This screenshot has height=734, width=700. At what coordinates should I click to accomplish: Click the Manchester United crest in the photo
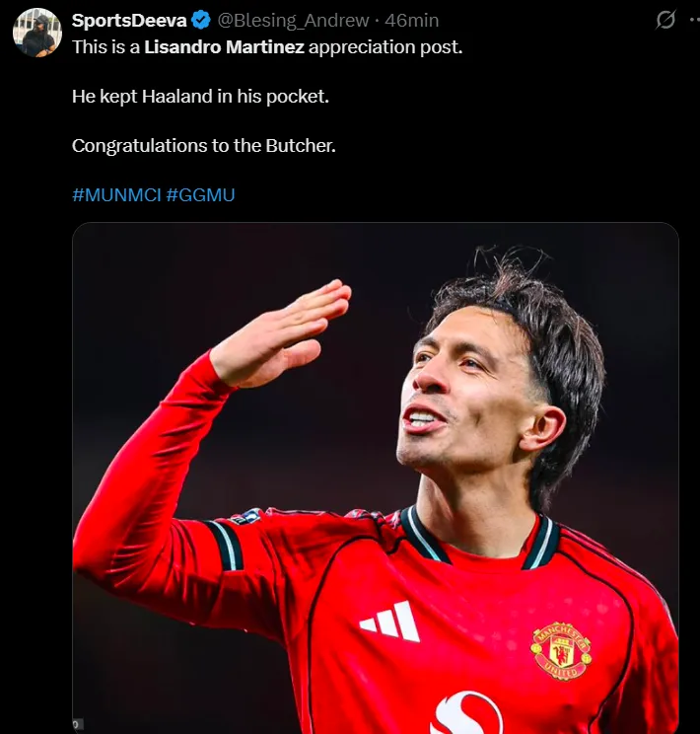pyautogui.click(x=561, y=650)
